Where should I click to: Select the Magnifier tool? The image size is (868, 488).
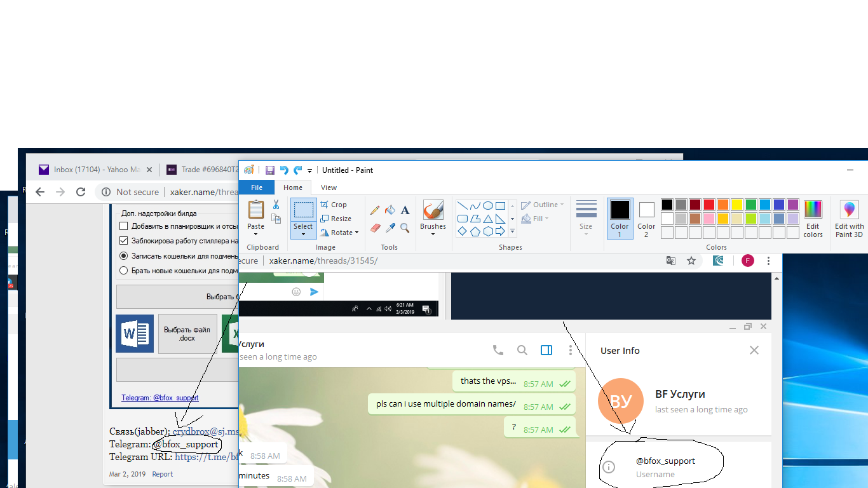(405, 227)
